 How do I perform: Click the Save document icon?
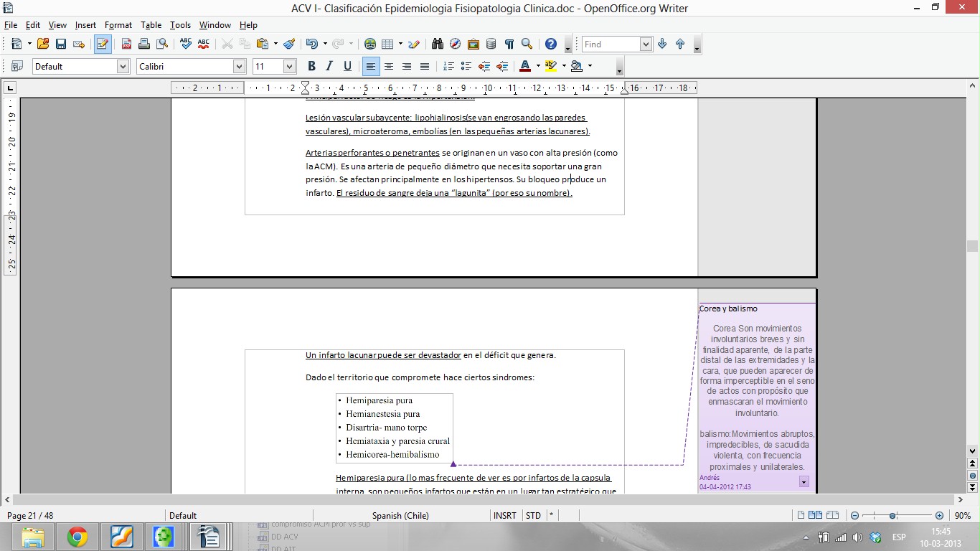pos(61,44)
